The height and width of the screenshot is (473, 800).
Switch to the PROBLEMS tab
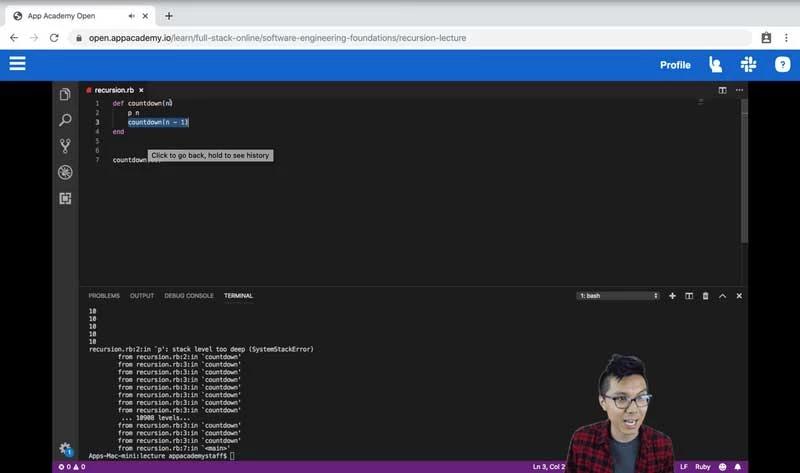(104, 296)
